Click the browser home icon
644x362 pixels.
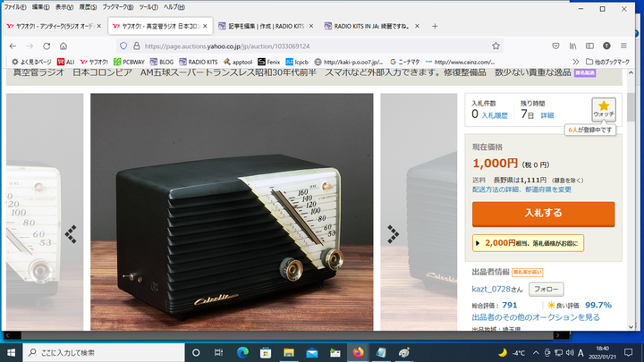coord(63,46)
